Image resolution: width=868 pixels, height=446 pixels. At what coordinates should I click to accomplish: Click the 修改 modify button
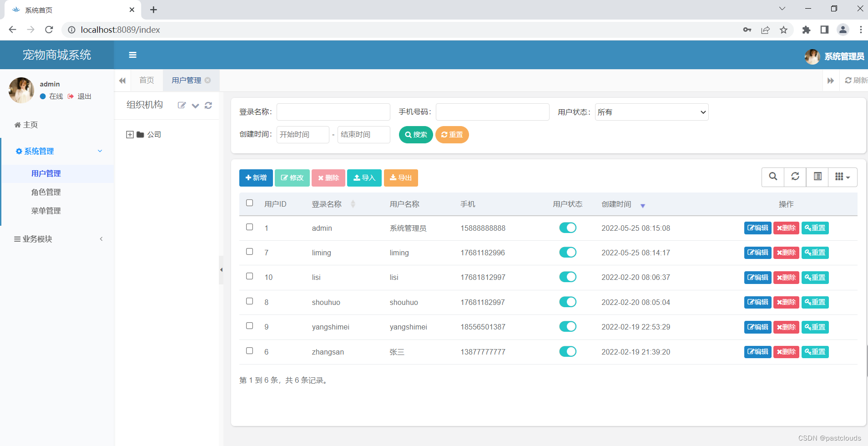coord(292,178)
